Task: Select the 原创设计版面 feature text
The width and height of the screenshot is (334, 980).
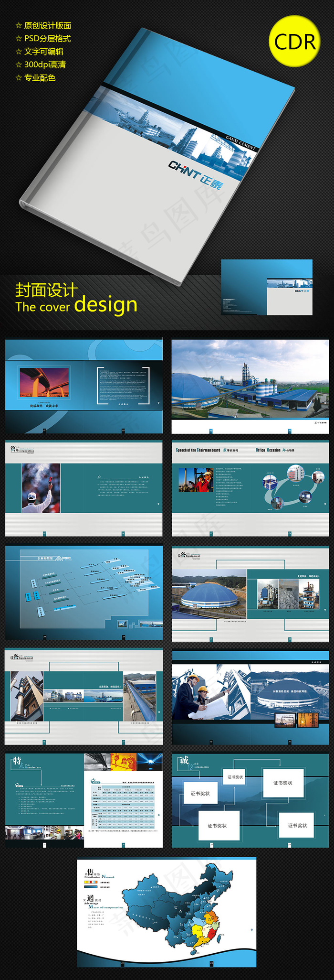Action: coord(48,26)
